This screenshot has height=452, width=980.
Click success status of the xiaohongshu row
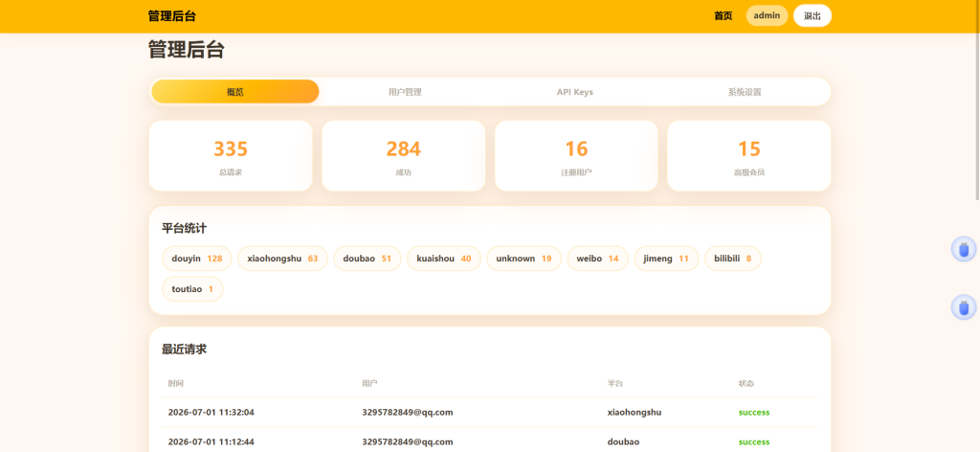tap(754, 413)
